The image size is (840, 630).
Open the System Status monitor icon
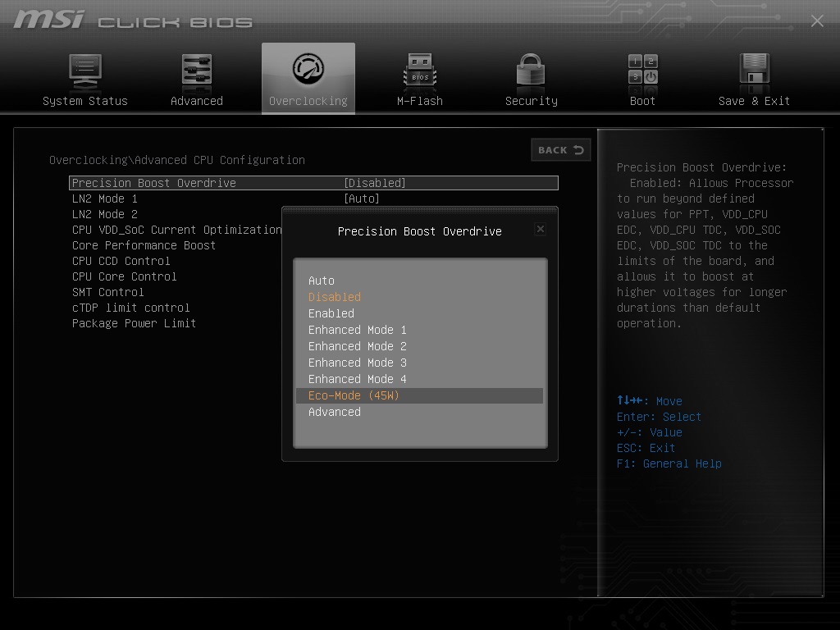pos(85,71)
